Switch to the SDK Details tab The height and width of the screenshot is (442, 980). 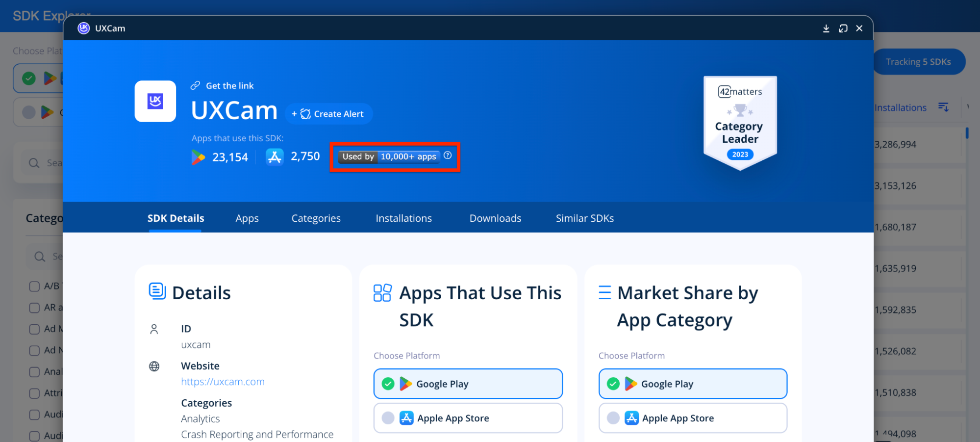tap(176, 218)
